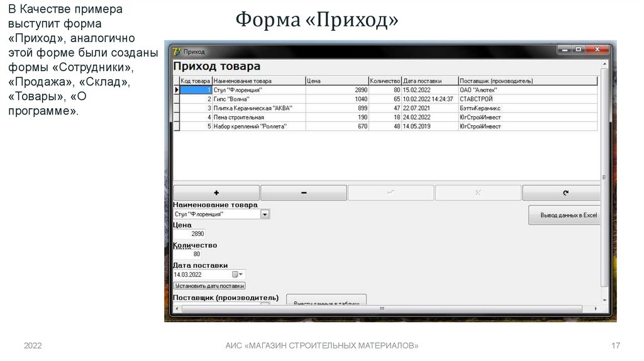Click the Вывод данных в Excel button
644x361 pixels.
564,215
